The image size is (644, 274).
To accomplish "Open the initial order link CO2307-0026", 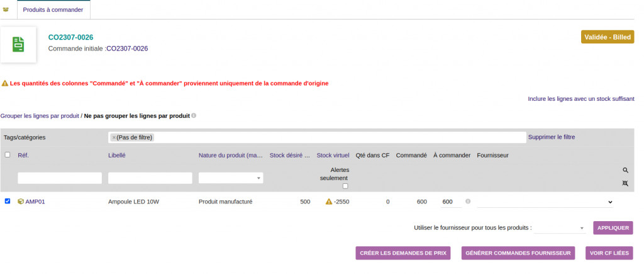I will [x=127, y=49].
